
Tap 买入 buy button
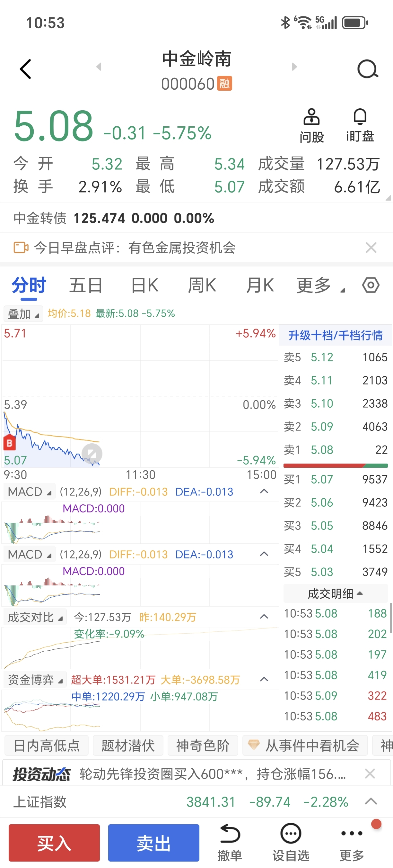coord(54,842)
